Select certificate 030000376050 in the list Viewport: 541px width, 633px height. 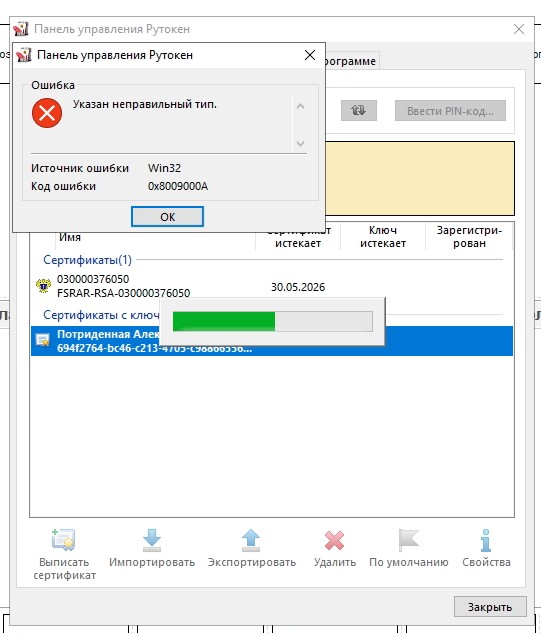[x=272, y=286]
